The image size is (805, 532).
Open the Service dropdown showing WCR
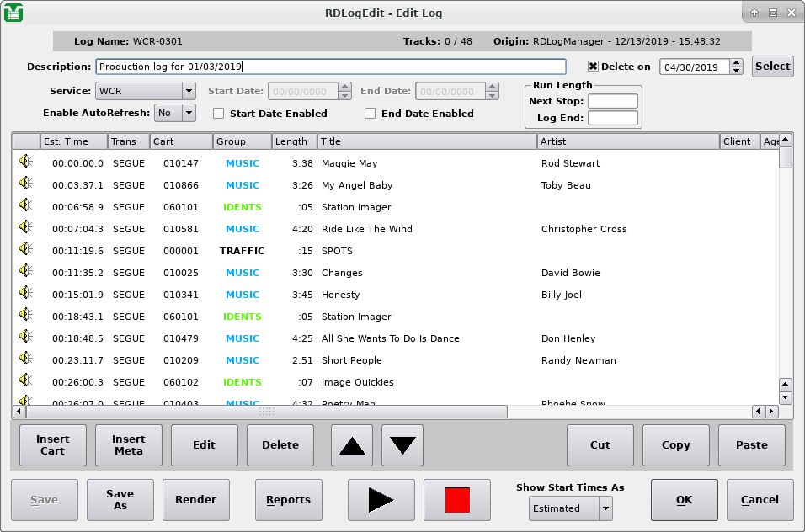pyautogui.click(x=145, y=91)
